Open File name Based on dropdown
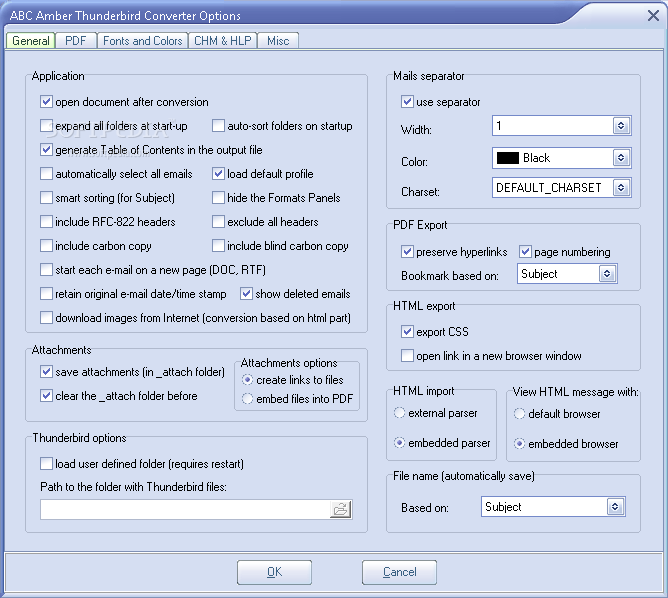668x598 pixels. pyautogui.click(x=615, y=507)
